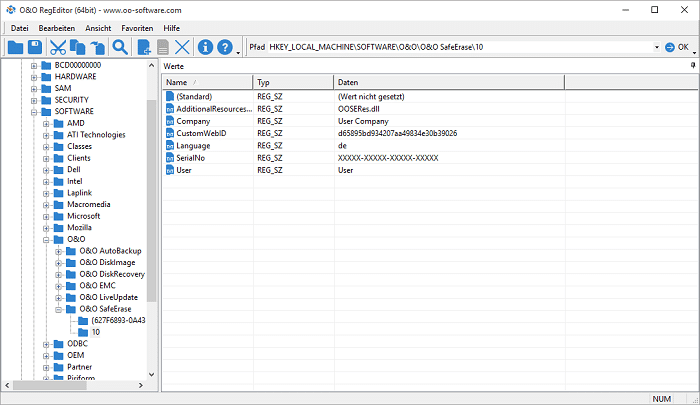Click the XXXXX-XXXXX-XXXXX-XXXXX data cell
This screenshot has width=700, height=405.
388,158
